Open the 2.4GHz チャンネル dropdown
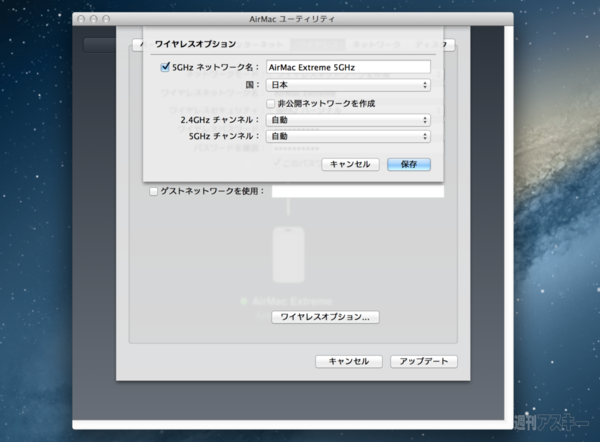This screenshot has height=442, width=600. point(348,120)
